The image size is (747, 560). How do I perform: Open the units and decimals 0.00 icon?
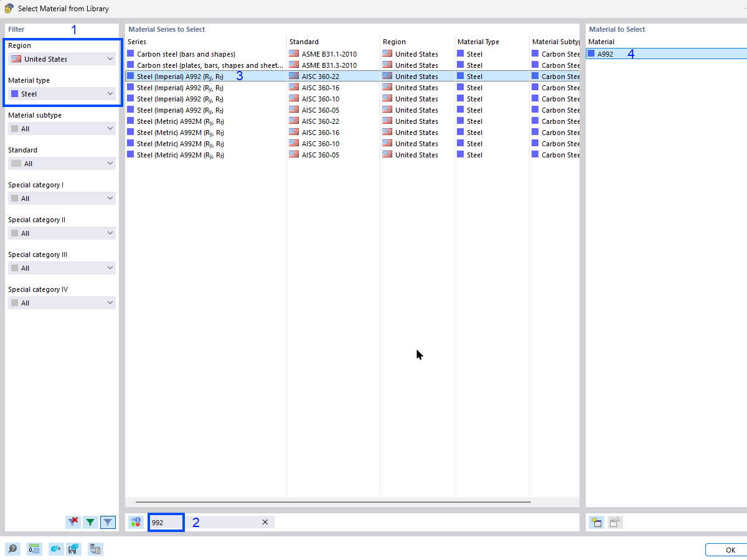click(34, 549)
